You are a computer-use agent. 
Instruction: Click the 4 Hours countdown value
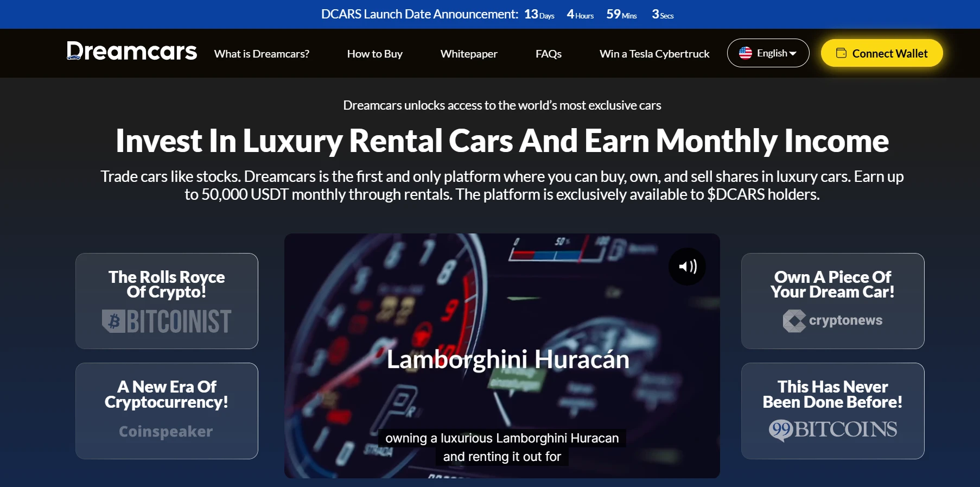(580, 14)
